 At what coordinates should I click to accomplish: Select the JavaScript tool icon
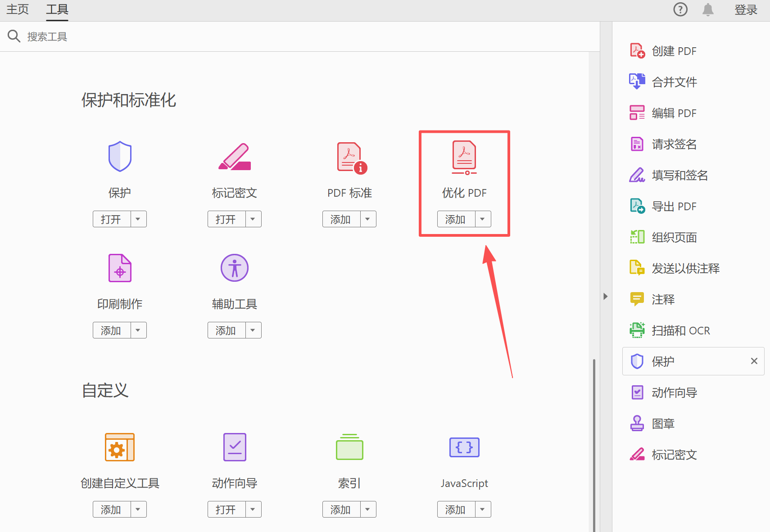(x=464, y=447)
